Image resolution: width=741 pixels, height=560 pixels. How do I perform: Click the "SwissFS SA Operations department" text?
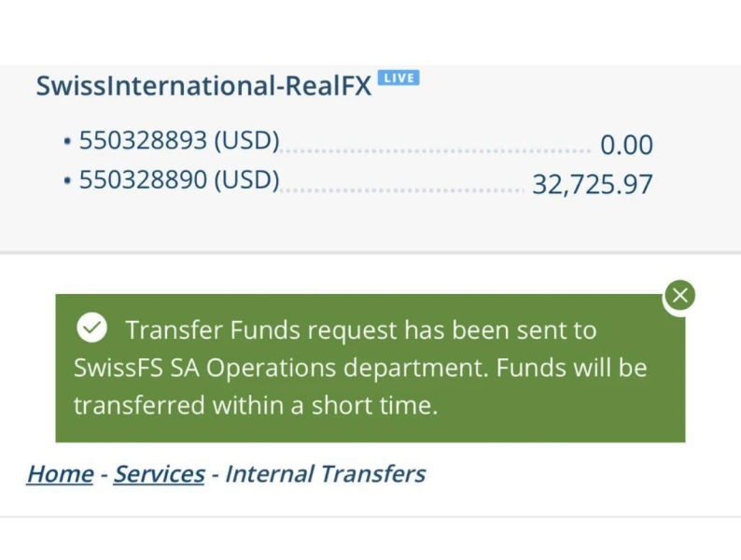[x=280, y=368]
